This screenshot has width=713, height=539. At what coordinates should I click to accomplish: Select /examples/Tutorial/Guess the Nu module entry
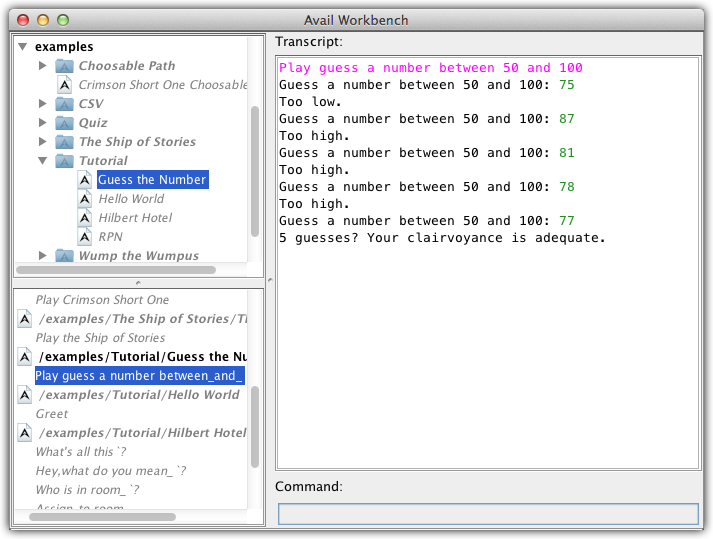[143, 357]
